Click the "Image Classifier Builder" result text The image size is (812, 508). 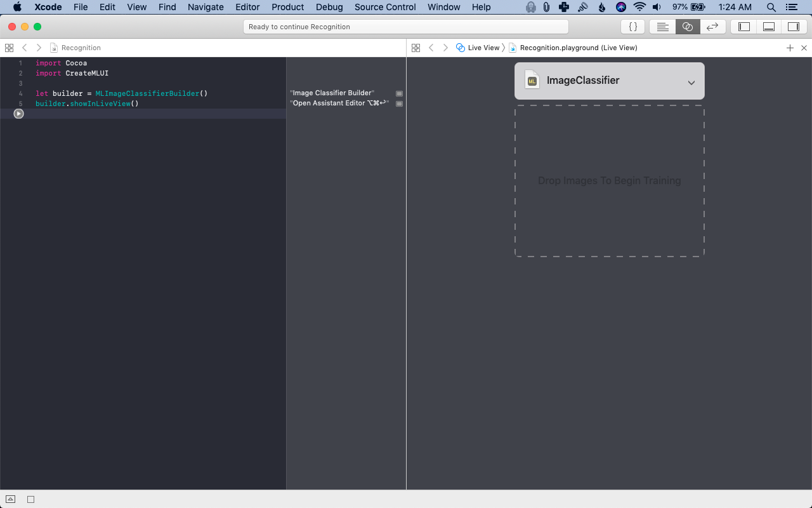pos(332,93)
